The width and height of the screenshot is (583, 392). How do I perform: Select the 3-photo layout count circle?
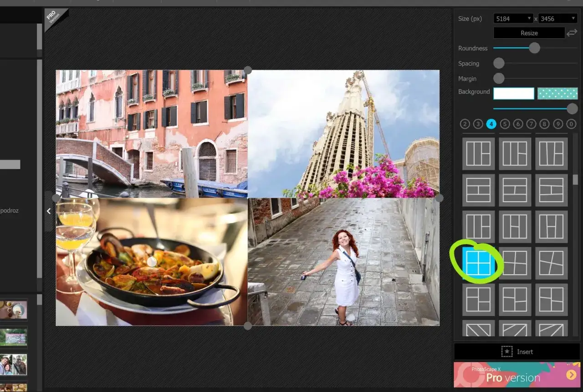tap(478, 124)
